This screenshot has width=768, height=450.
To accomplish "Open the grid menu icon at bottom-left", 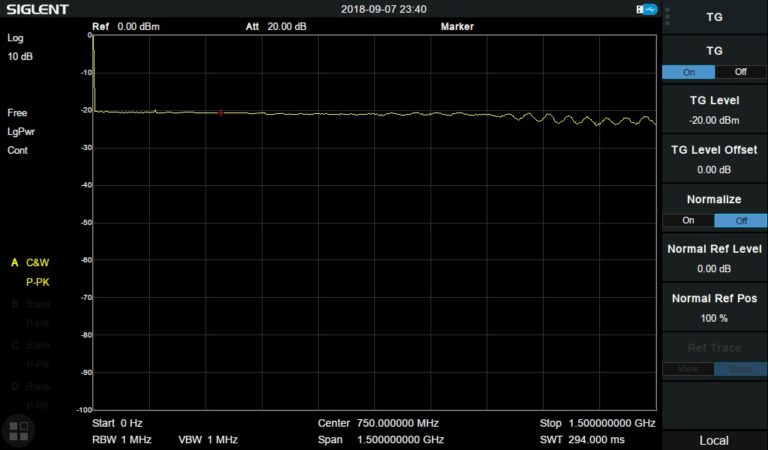I will [x=19, y=431].
